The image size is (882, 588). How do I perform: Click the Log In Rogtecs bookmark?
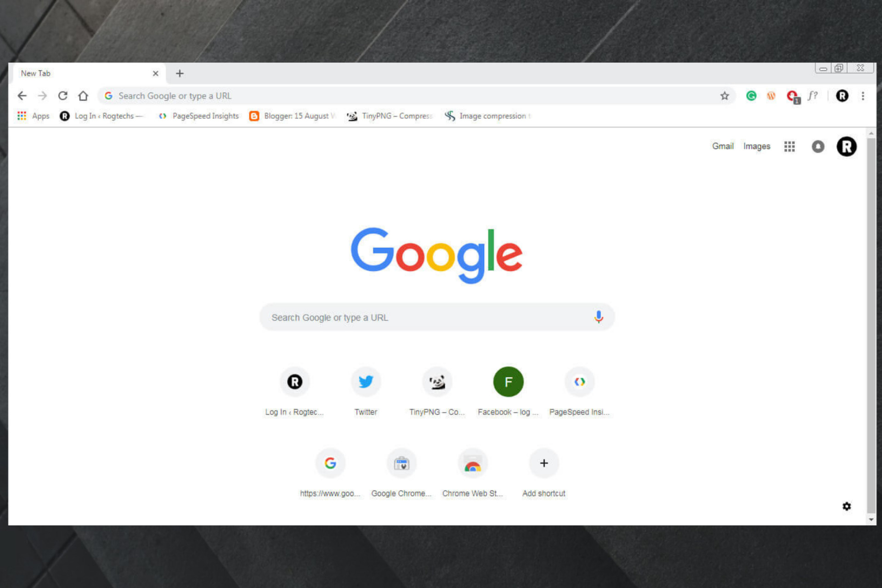(102, 115)
